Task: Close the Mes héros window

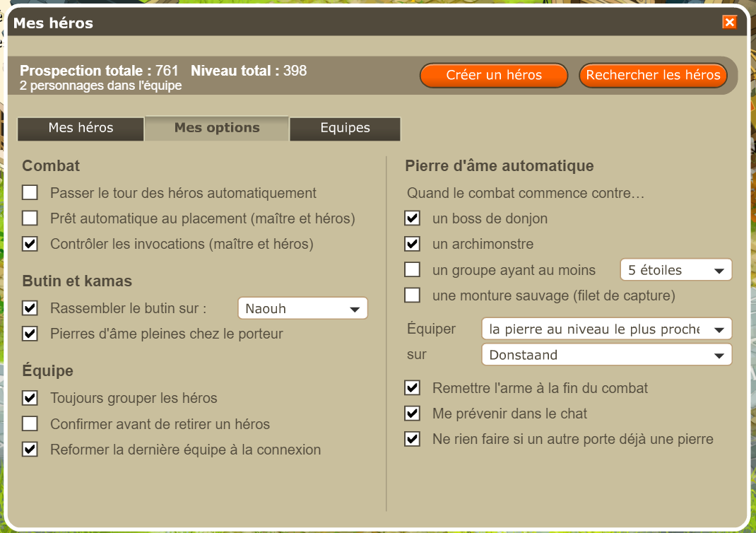Action: (729, 22)
